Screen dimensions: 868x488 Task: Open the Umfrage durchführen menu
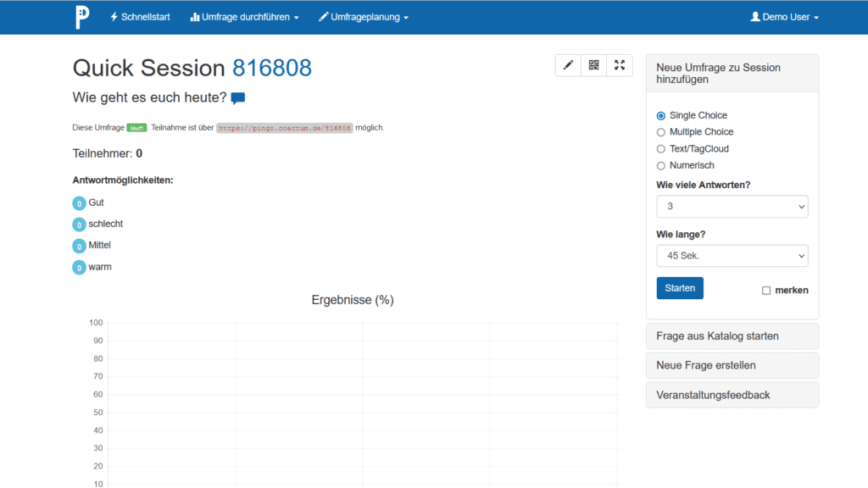click(x=243, y=16)
